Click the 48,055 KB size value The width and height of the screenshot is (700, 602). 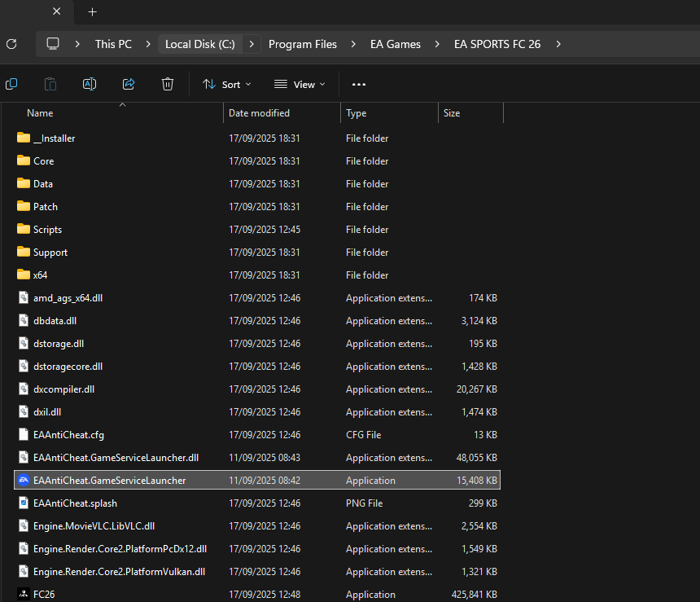click(x=477, y=458)
